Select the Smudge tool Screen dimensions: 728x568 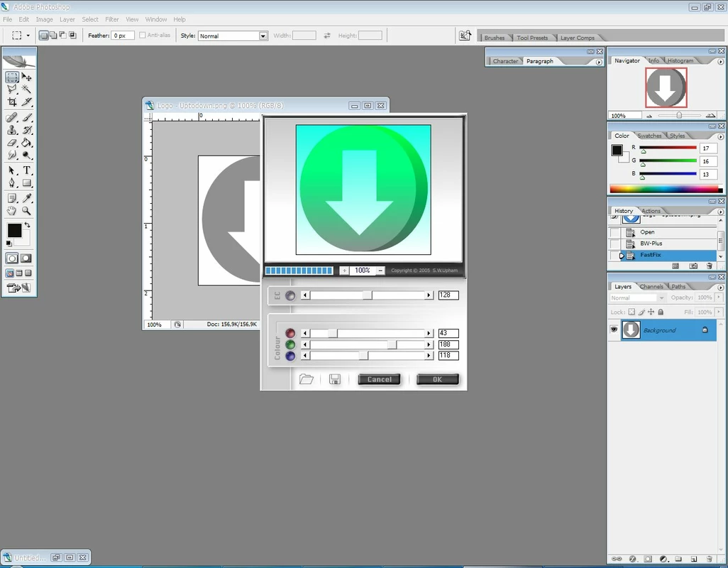tap(12, 155)
